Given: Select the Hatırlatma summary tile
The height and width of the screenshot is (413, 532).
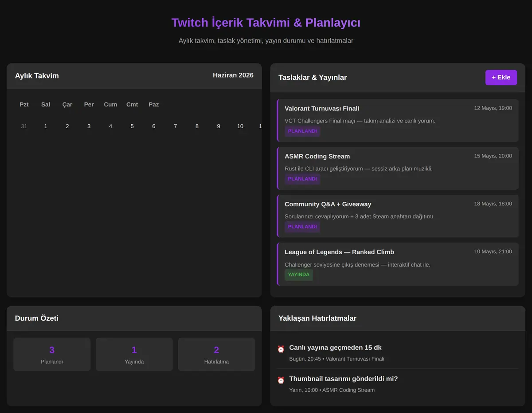Looking at the screenshot, I should pos(216,354).
